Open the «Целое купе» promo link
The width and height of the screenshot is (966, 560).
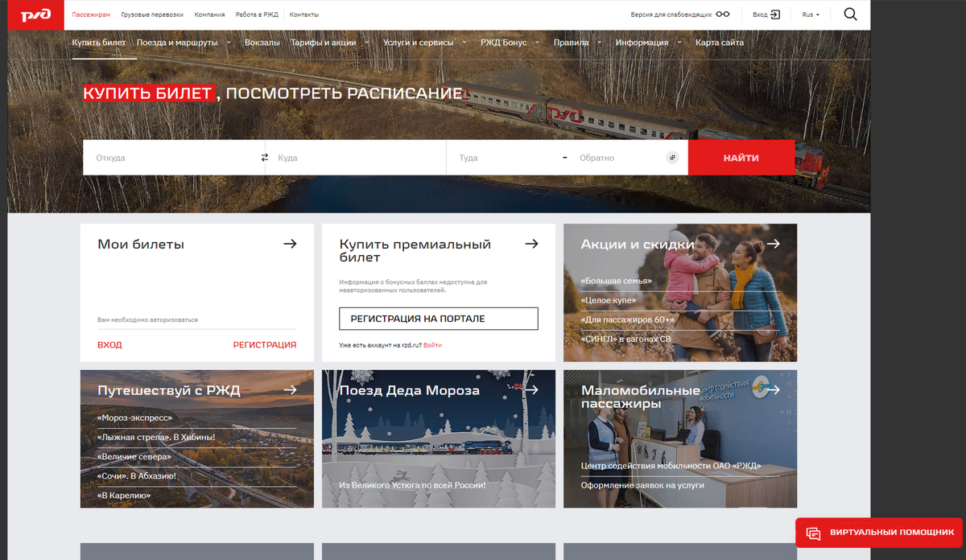[608, 300]
